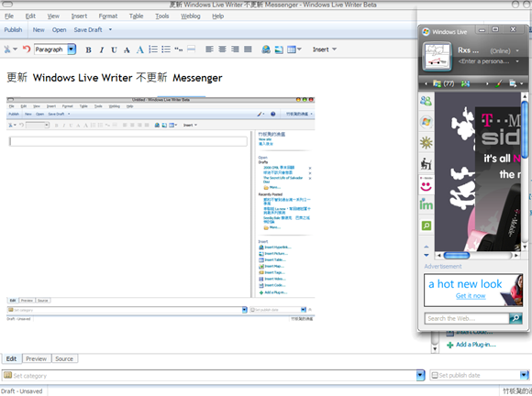This screenshot has width=532, height=396.
Task: Click the Save Draft button
Action: tap(88, 30)
